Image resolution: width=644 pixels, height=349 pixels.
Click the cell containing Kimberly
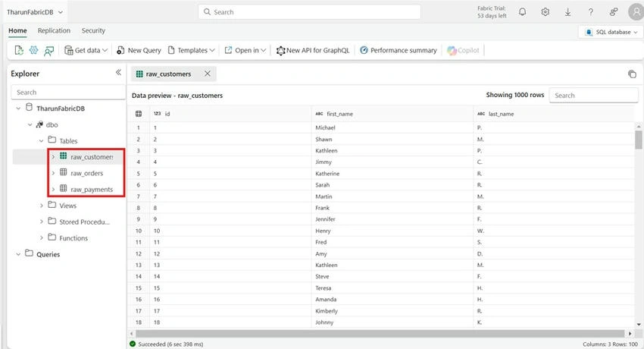392,311
